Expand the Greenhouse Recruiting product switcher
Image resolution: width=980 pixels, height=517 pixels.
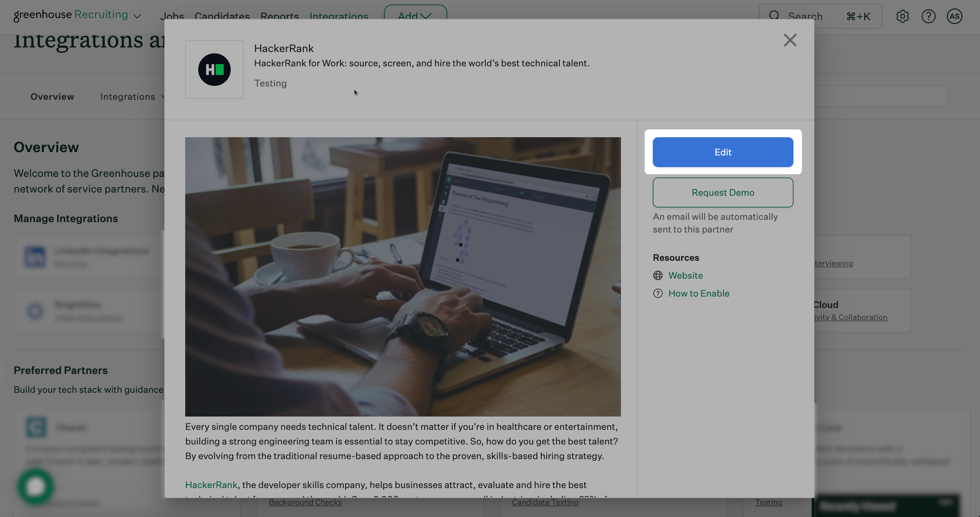(137, 16)
